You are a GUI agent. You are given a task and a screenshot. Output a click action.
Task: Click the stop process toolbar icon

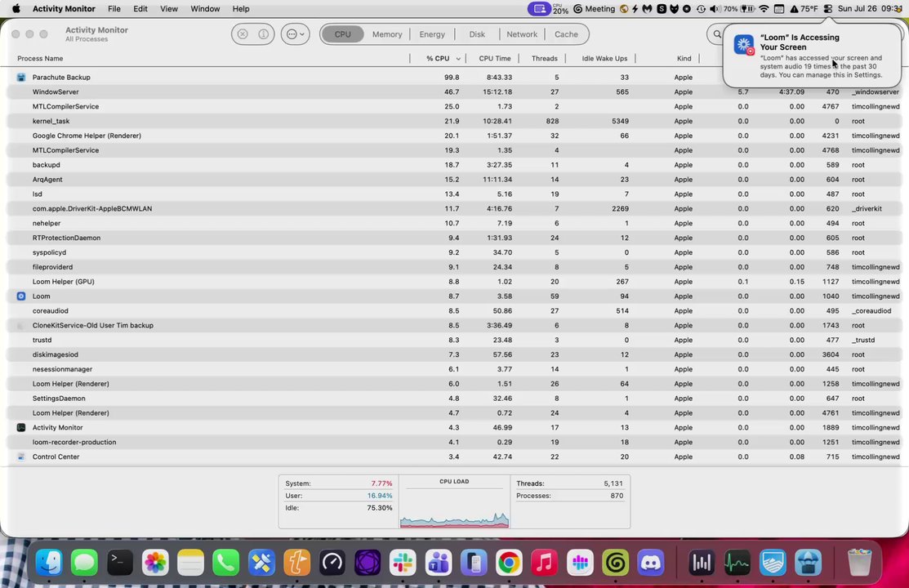click(x=243, y=34)
